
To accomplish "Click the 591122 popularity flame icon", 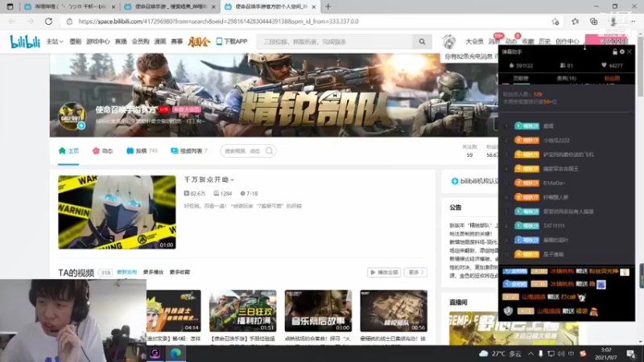I will click(511, 65).
